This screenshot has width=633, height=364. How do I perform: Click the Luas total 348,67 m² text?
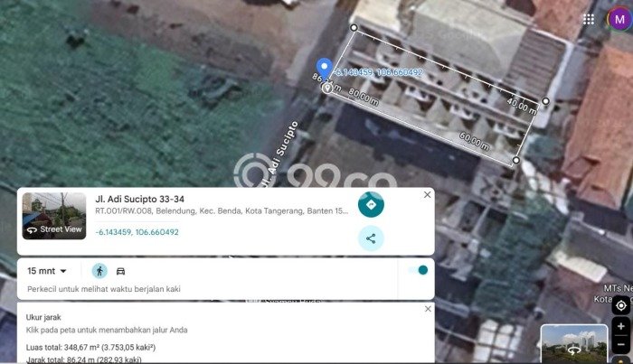coord(90,348)
